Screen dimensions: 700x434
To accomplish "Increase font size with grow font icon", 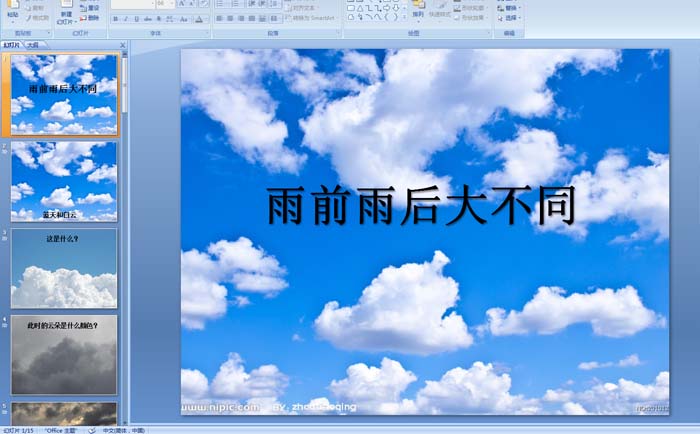I will [x=182, y=4].
